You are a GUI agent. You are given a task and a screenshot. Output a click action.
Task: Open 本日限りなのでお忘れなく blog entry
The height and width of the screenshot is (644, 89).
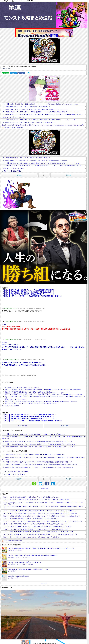pyautogui.click(x=41, y=548)
